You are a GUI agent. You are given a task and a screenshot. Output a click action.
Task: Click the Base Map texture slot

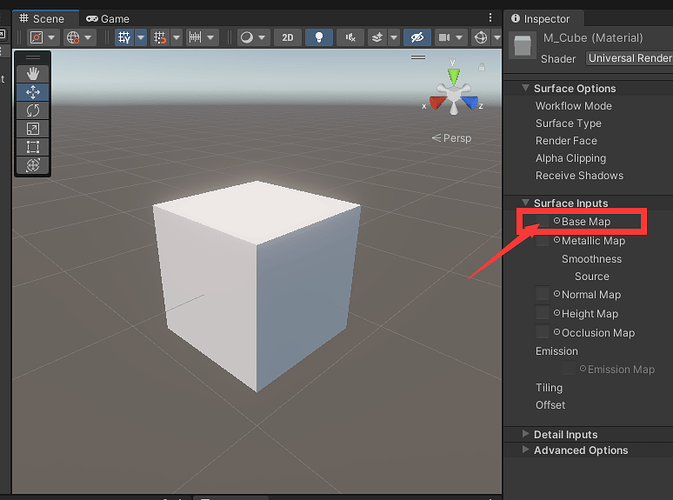543,221
